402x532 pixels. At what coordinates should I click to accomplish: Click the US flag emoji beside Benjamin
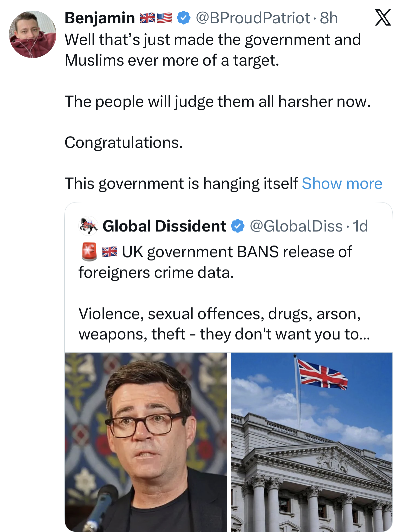164,18
